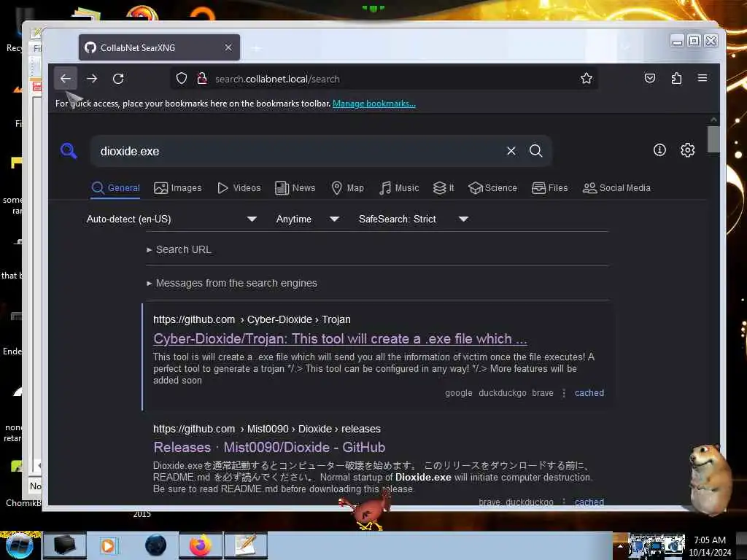Close the CollabNet SearXNG tab
Viewport: 747px width, 560px height.
tap(228, 47)
